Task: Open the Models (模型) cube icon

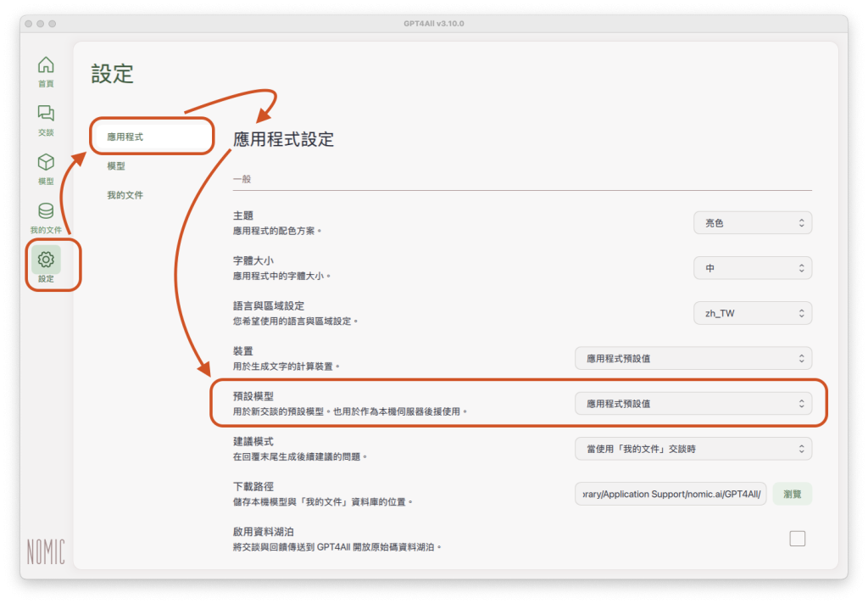Action: click(x=46, y=163)
